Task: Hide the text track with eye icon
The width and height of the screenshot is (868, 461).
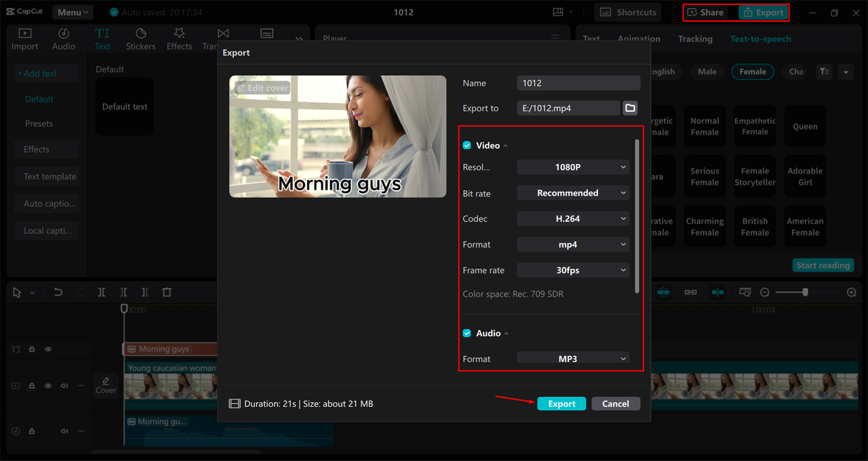Action: click(x=48, y=349)
